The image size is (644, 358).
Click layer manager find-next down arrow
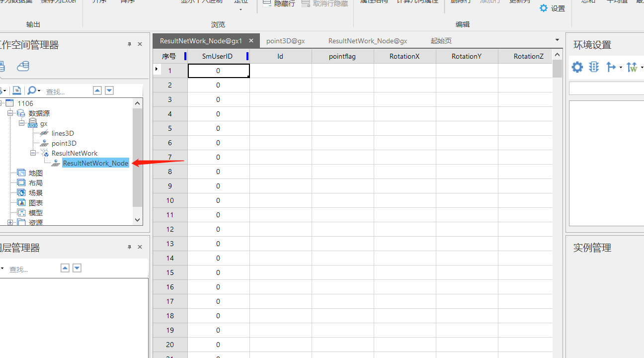pyautogui.click(x=77, y=268)
